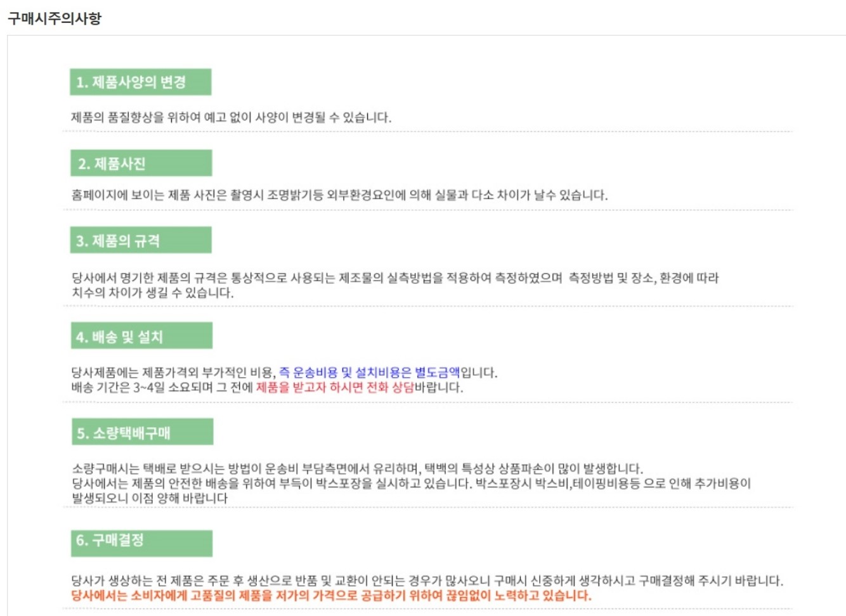The width and height of the screenshot is (846, 616).
Task: Click the blue '운송비용 및 설치비용은 별도금액' text
Action: tap(377, 372)
